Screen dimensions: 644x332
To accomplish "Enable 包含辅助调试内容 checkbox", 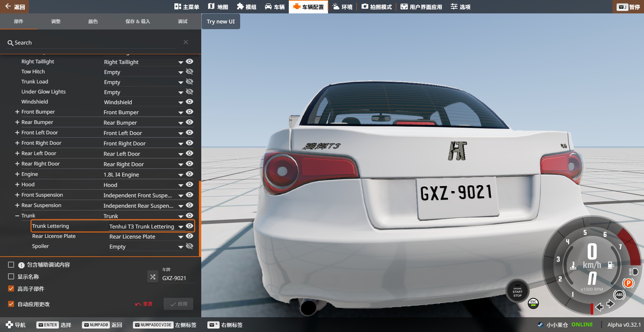I will click(11, 265).
